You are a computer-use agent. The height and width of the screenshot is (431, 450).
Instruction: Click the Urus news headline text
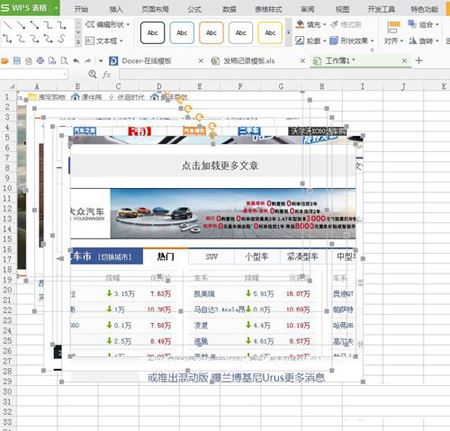[x=236, y=378]
